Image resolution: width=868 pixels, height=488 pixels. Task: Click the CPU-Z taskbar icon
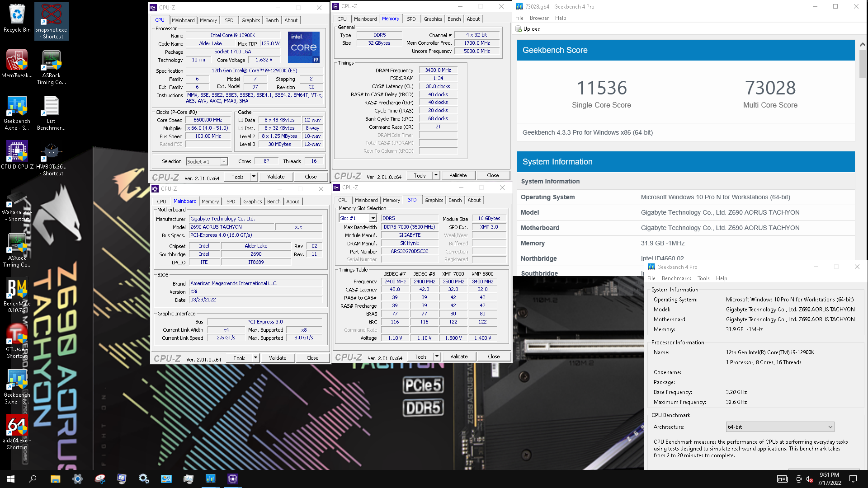(233, 479)
